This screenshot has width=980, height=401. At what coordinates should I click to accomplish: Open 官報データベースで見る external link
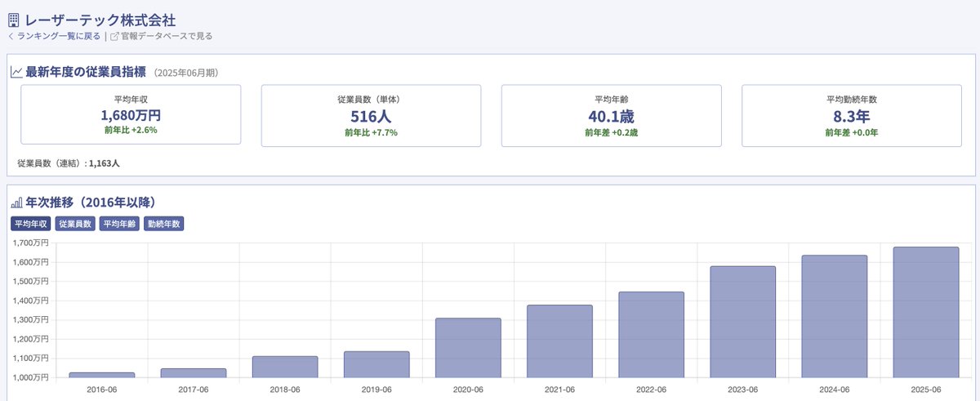coord(166,36)
